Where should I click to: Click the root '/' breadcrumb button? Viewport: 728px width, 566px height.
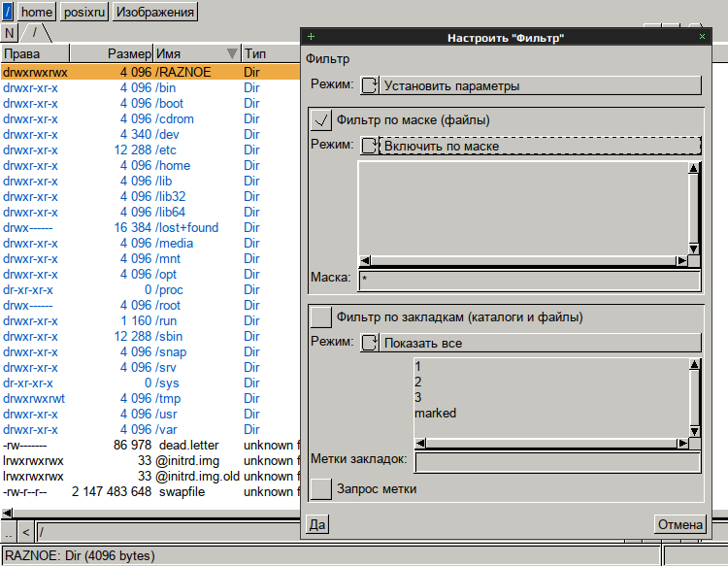[8, 13]
